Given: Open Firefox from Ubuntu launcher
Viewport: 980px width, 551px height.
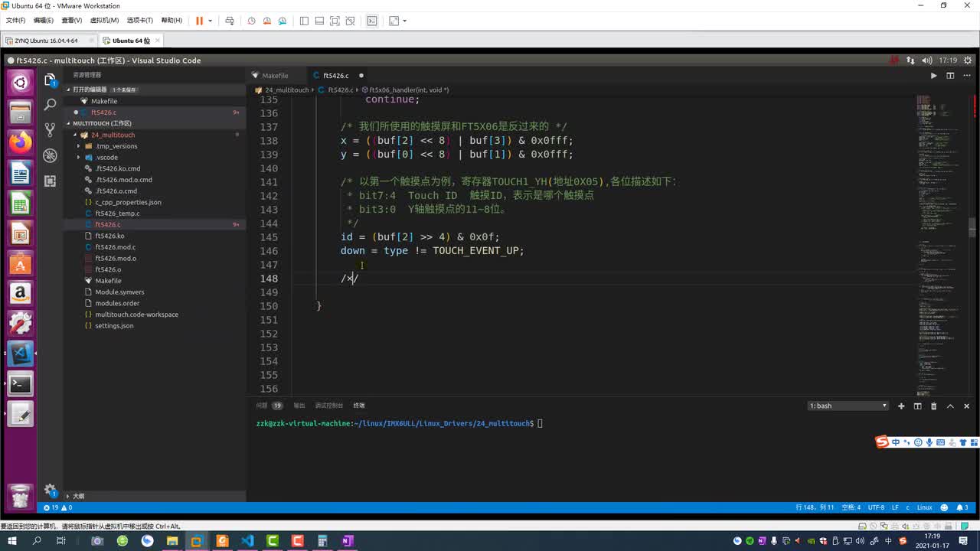Looking at the screenshot, I should (21, 142).
